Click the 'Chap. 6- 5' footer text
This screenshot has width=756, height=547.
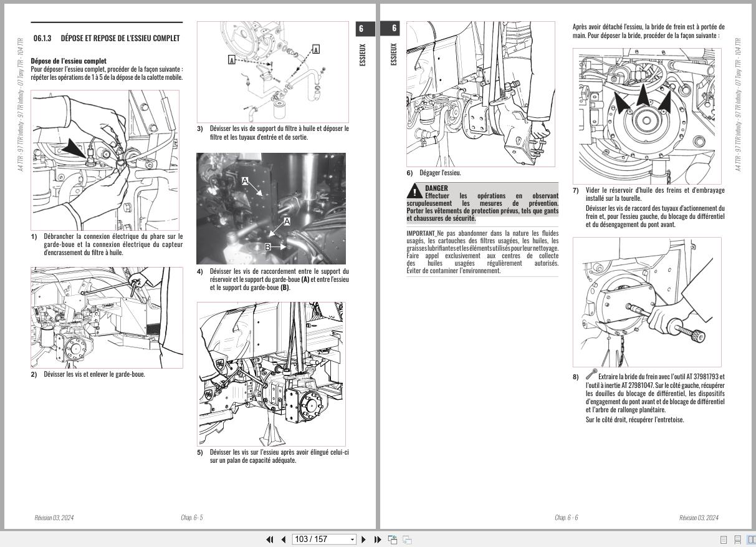(x=192, y=518)
